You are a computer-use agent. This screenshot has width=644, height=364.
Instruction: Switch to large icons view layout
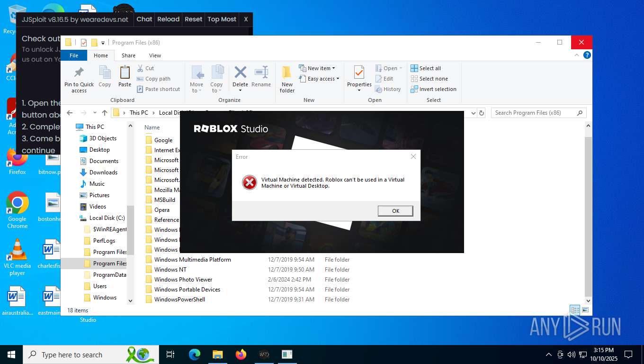point(585,310)
